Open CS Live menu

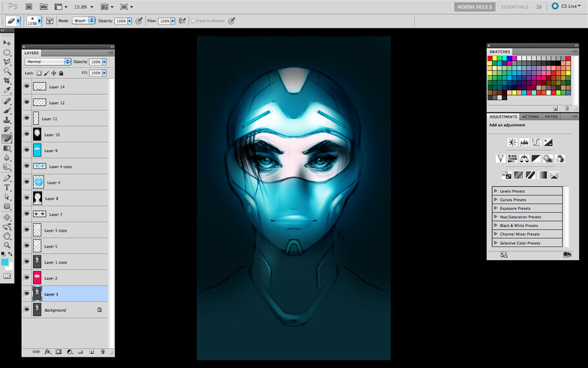[x=567, y=7]
